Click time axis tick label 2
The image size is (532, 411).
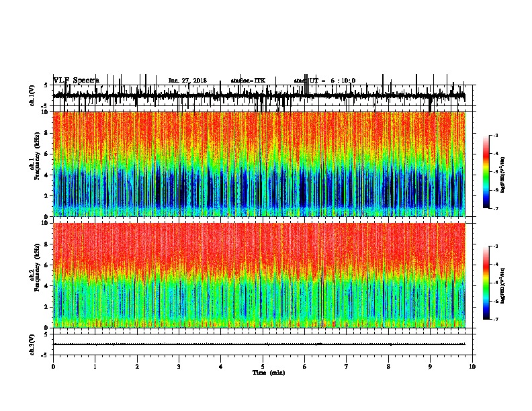coord(137,367)
